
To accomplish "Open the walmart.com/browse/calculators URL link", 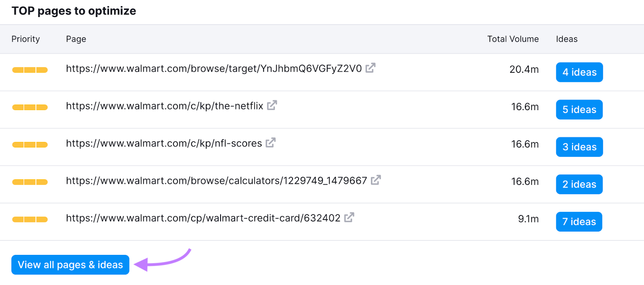I will [217, 181].
